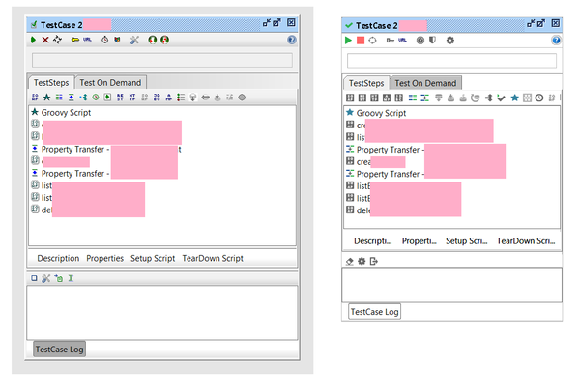Open options with the crossed tools icon in left toolbar
This screenshot has height=392, width=580.
point(134,40)
